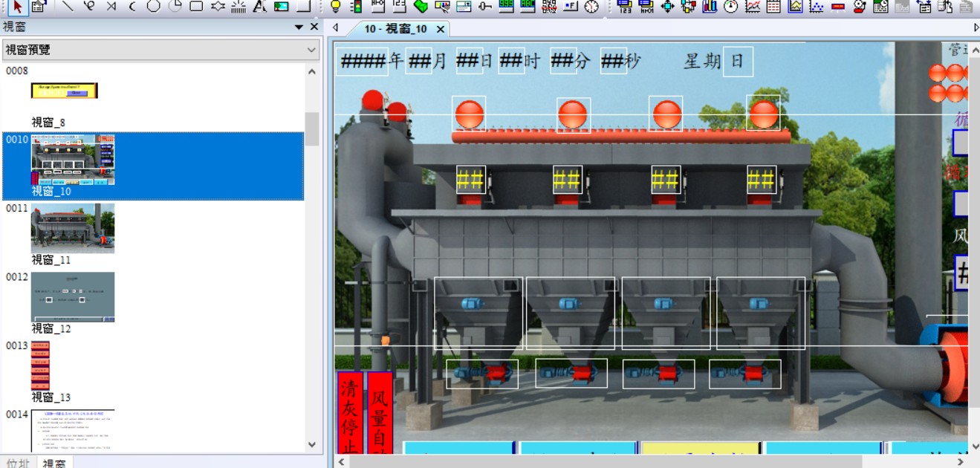Select the text 'A' tool
The height and width of the screenshot is (468, 980).
click(x=259, y=7)
